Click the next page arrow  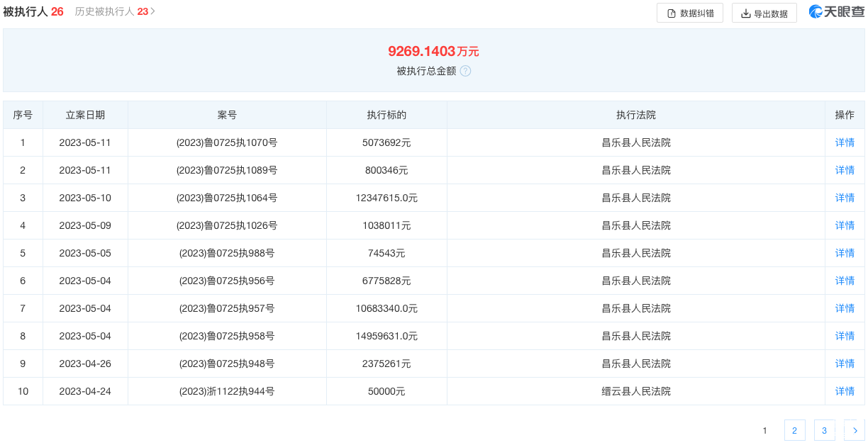tap(854, 430)
